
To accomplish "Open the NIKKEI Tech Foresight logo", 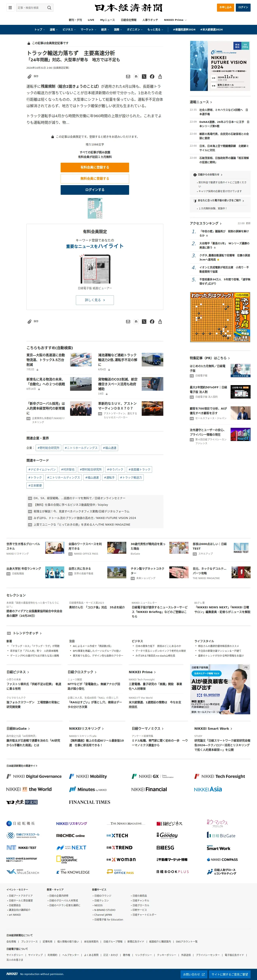I will pos(220,776).
